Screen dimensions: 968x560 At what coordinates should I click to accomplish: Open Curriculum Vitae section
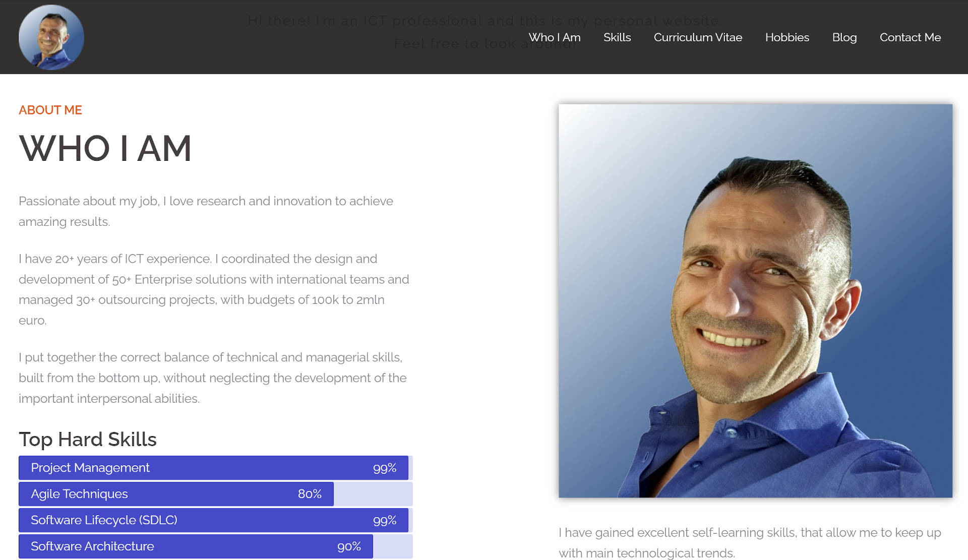(x=698, y=37)
